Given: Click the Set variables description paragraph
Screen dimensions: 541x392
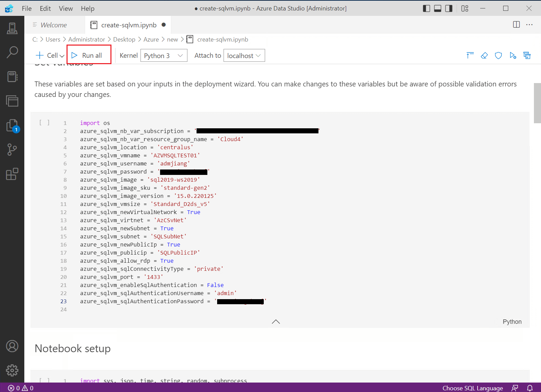Looking at the screenshot, I should click(x=276, y=89).
